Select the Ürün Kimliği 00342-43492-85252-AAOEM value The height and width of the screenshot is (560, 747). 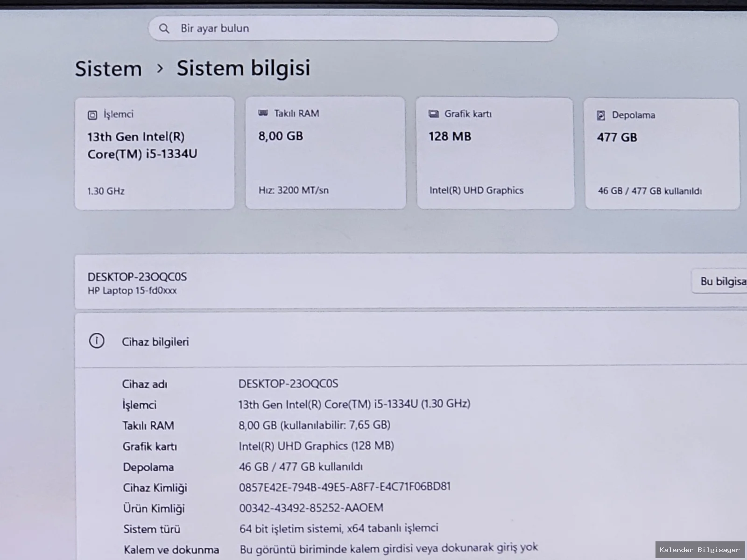coord(311,508)
